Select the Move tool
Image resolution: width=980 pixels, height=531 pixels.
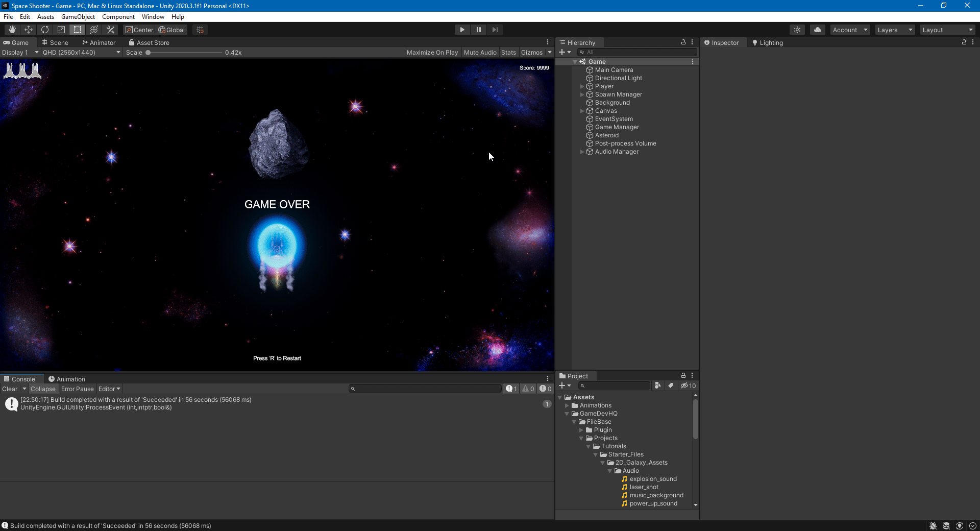point(29,30)
